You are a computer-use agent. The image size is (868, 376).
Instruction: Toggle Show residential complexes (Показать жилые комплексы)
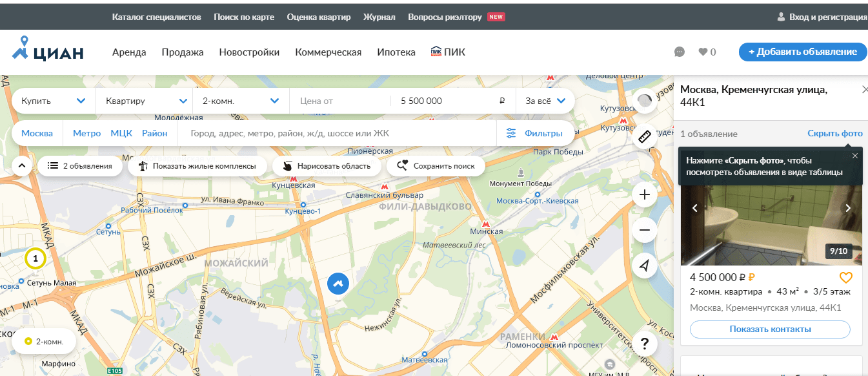tap(197, 166)
